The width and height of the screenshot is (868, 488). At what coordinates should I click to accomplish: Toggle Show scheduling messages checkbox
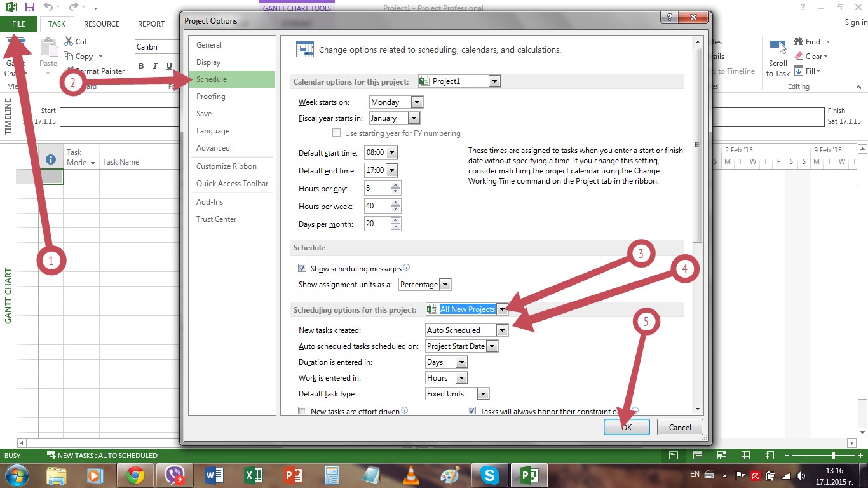pos(302,269)
